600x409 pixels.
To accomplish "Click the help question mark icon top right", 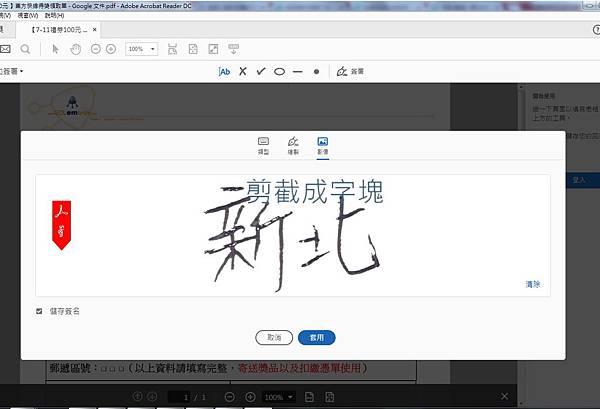I will 596,29.
